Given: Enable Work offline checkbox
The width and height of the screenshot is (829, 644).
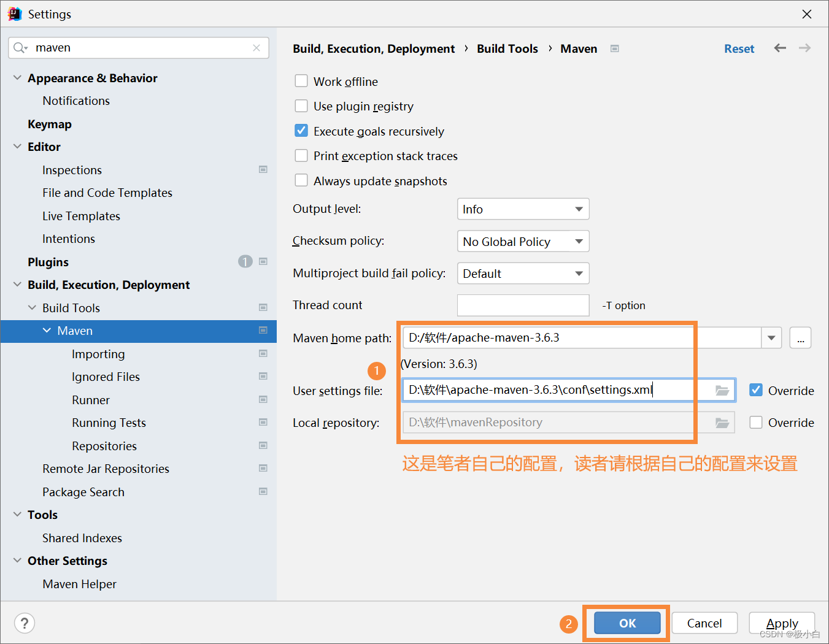Looking at the screenshot, I should [x=301, y=81].
